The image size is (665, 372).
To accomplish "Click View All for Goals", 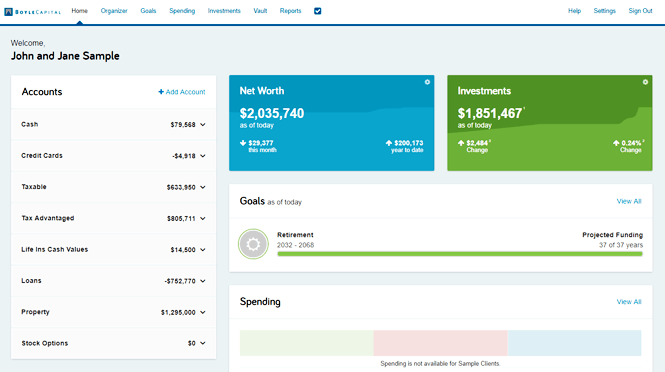I will click(x=629, y=201).
